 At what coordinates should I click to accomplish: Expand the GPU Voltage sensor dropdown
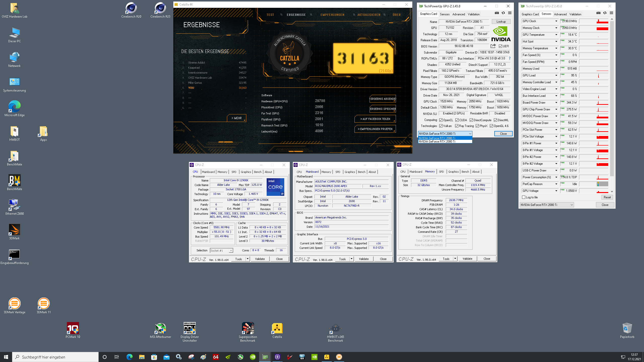tap(556, 191)
